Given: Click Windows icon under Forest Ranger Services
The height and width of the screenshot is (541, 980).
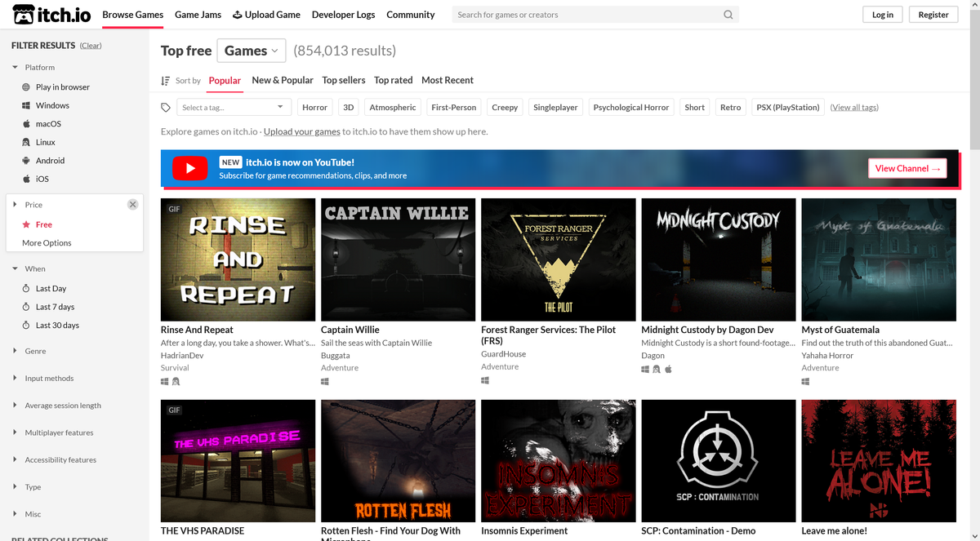Looking at the screenshot, I should (485, 380).
